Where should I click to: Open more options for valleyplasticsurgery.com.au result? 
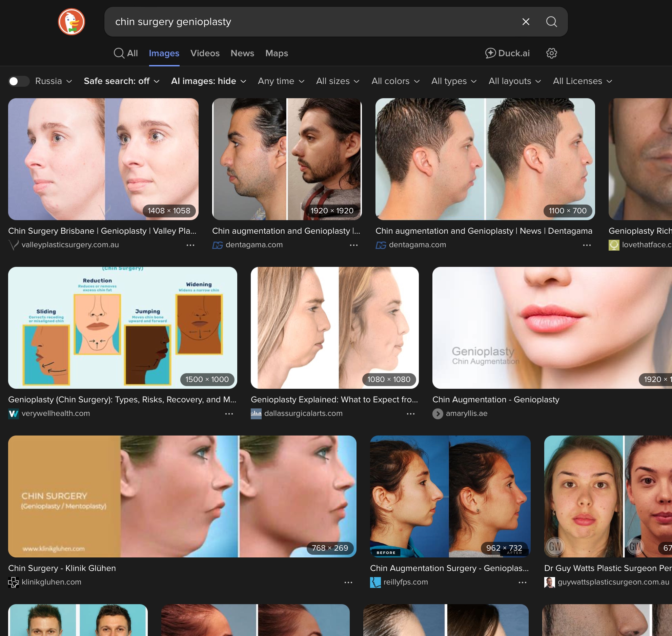(x=190, y=245)
